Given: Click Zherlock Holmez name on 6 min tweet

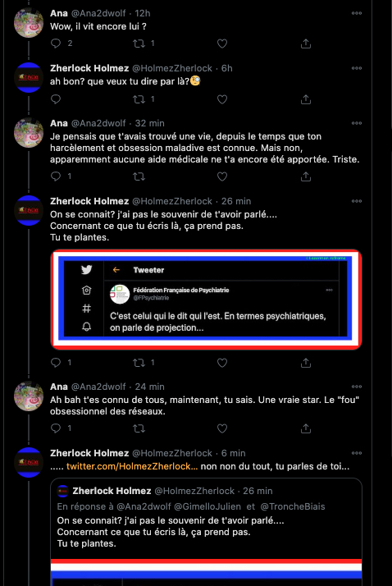Looking at the screenshot, I should coord(89,453).
